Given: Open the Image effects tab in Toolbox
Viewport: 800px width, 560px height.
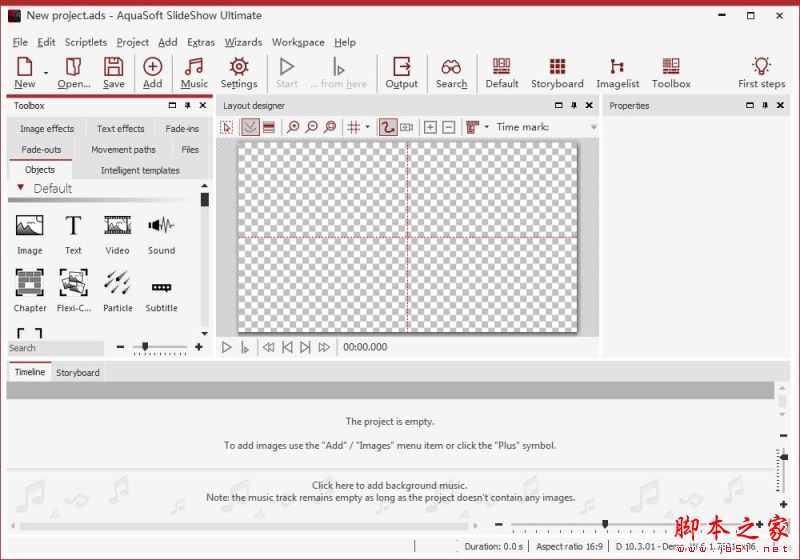Looking at the screenshot, I should pos(47,129).
